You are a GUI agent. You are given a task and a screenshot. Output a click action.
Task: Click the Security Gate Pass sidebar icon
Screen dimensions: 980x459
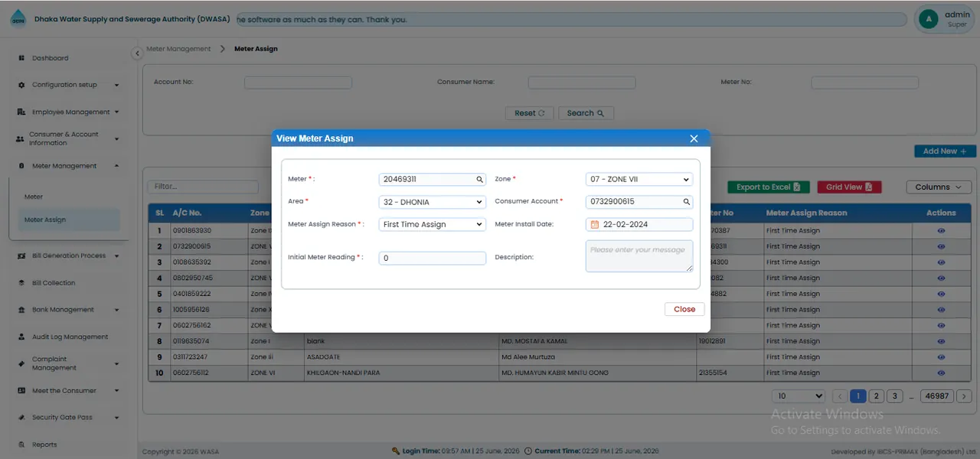pyautogui.click(x=21, y=418)
